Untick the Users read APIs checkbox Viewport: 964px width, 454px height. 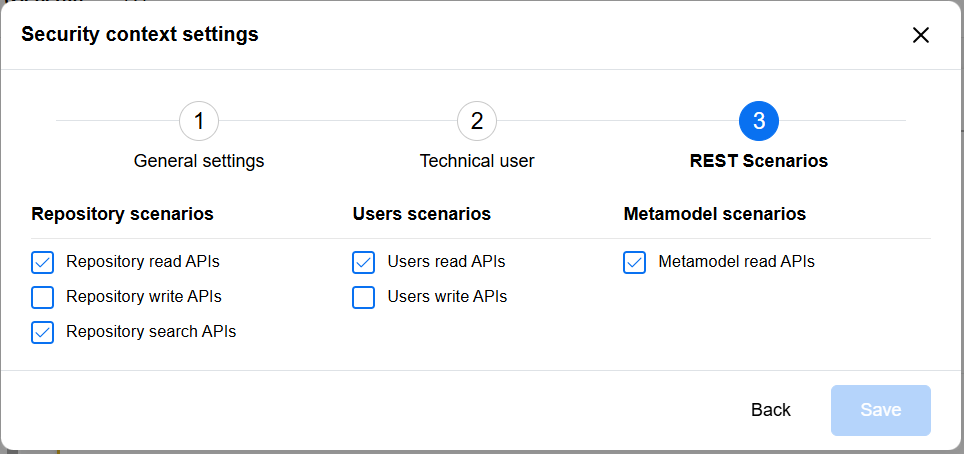coord(363,262)
